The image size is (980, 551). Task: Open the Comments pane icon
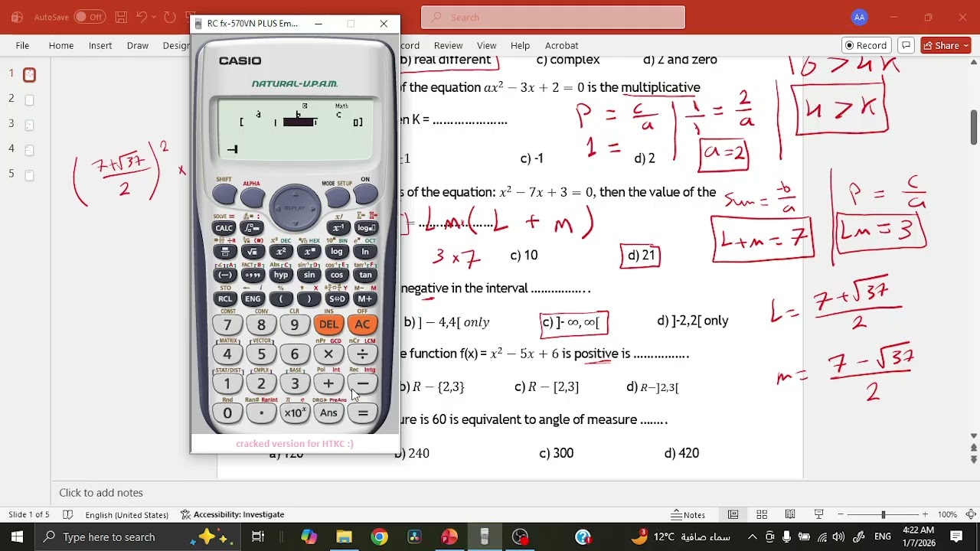pos(906,45)
